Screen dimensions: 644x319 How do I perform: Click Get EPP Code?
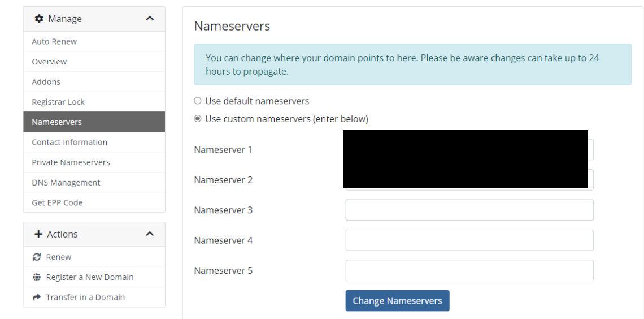coord(57,202)
